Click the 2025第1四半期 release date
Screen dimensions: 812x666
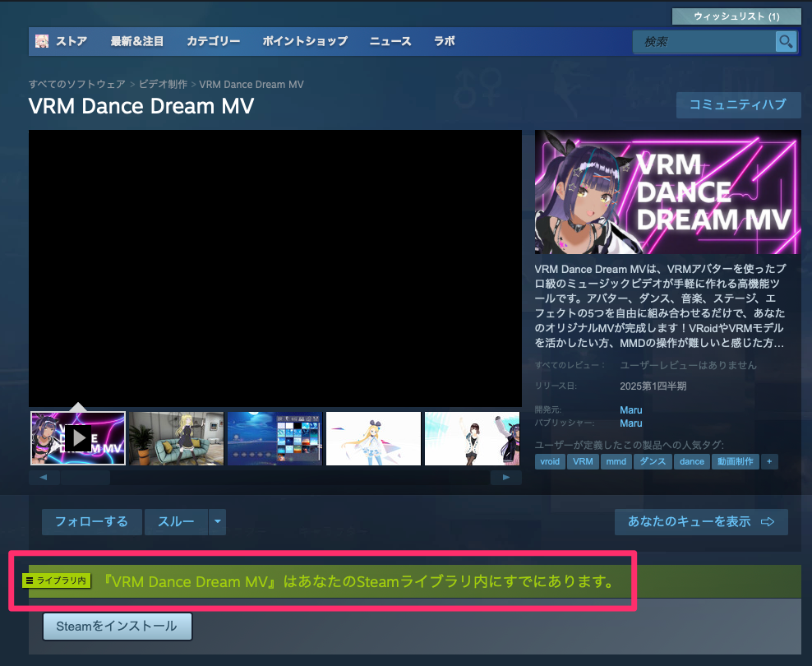coord(653,386)
